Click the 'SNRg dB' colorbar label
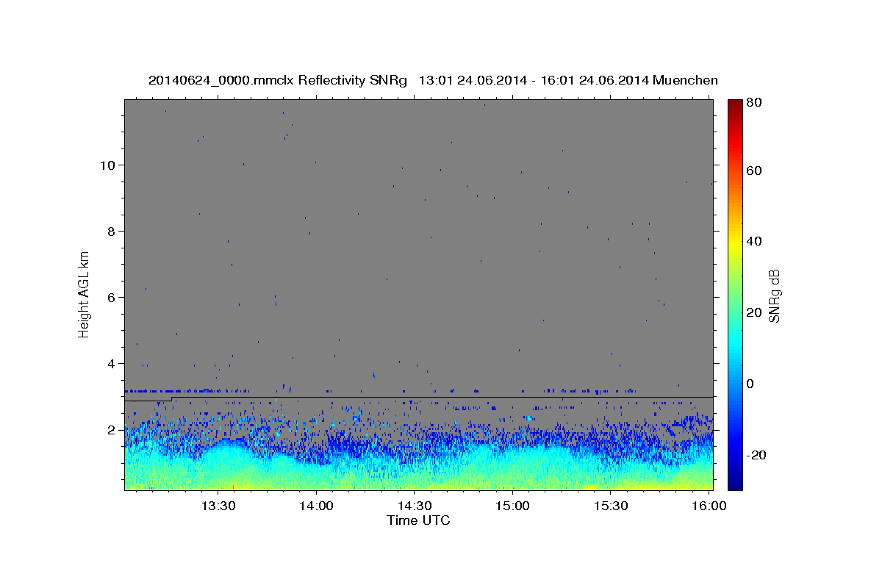This screenshot has width=882, height=588. click(x=774, y=296)
